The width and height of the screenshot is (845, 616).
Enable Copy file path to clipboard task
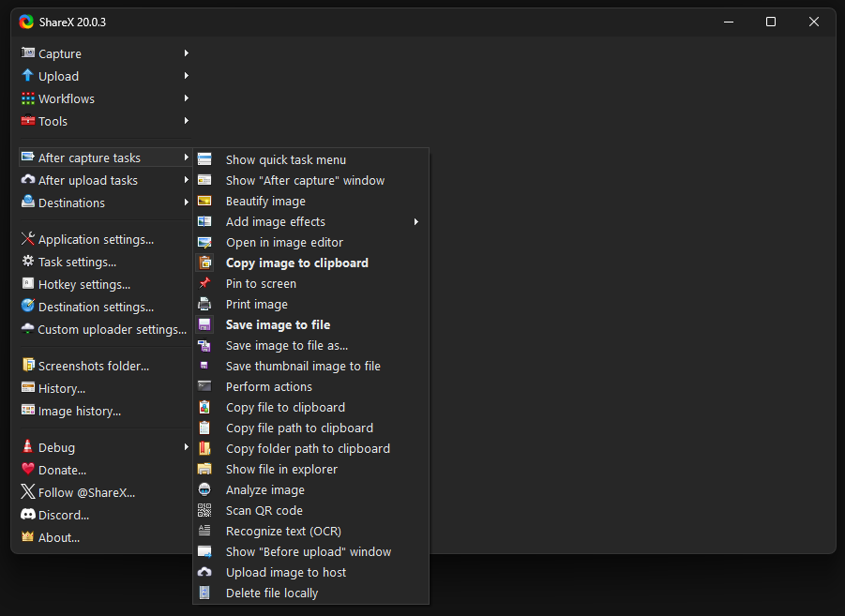tap(311, 428)
